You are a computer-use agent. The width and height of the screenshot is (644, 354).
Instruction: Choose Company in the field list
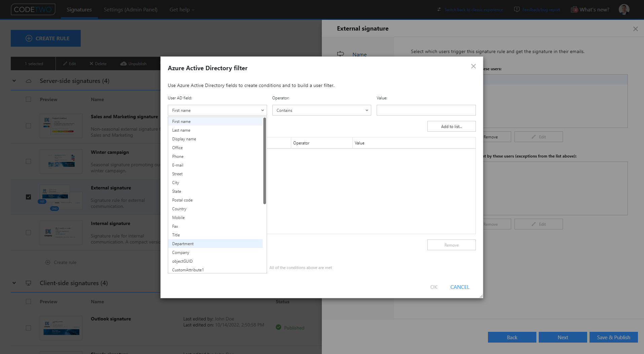(215, 252)
